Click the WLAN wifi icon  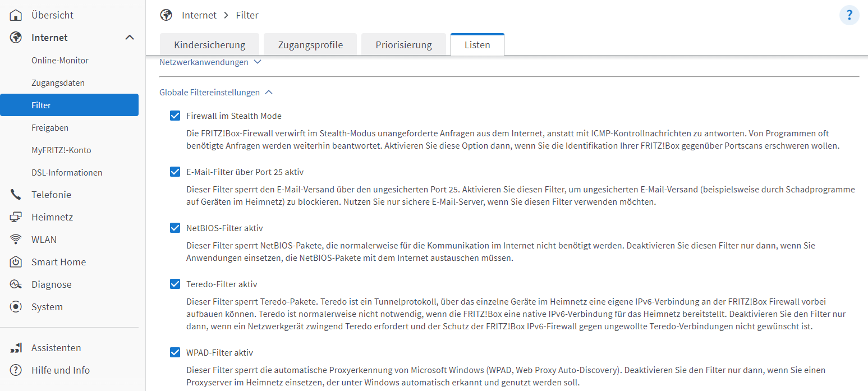click(16, 240)
